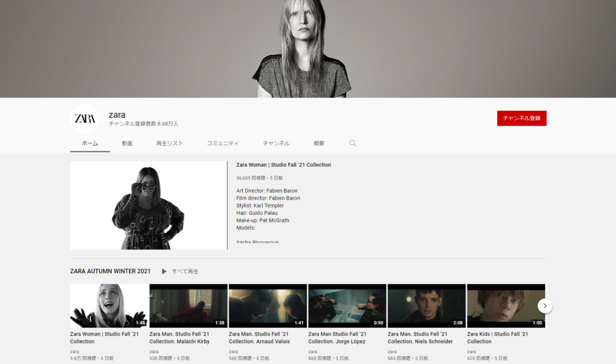Open the Zara Woman title in the playlist row

105,338
